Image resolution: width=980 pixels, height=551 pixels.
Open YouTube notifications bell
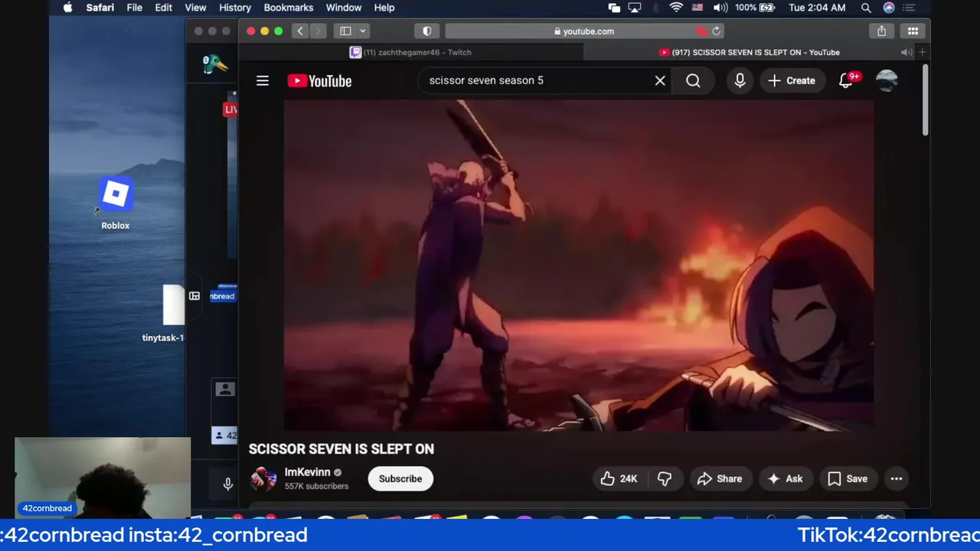pos(846,80)
